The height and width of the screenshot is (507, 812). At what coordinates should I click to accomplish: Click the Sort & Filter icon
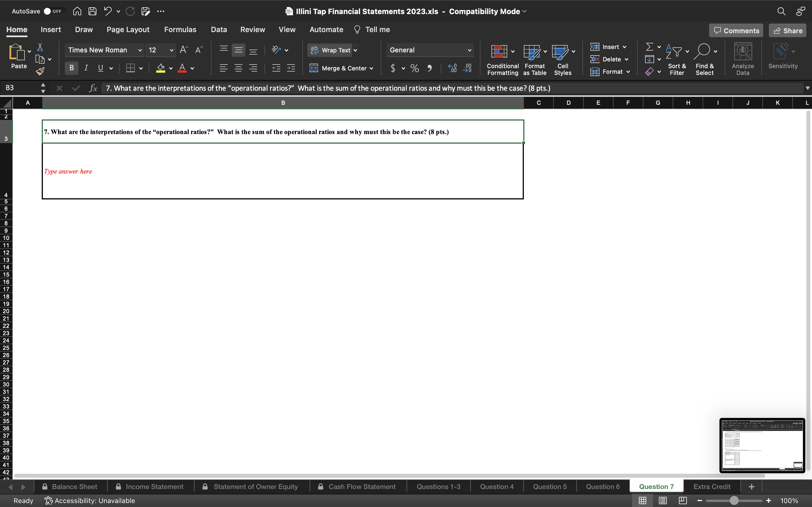tap(676, 59)
